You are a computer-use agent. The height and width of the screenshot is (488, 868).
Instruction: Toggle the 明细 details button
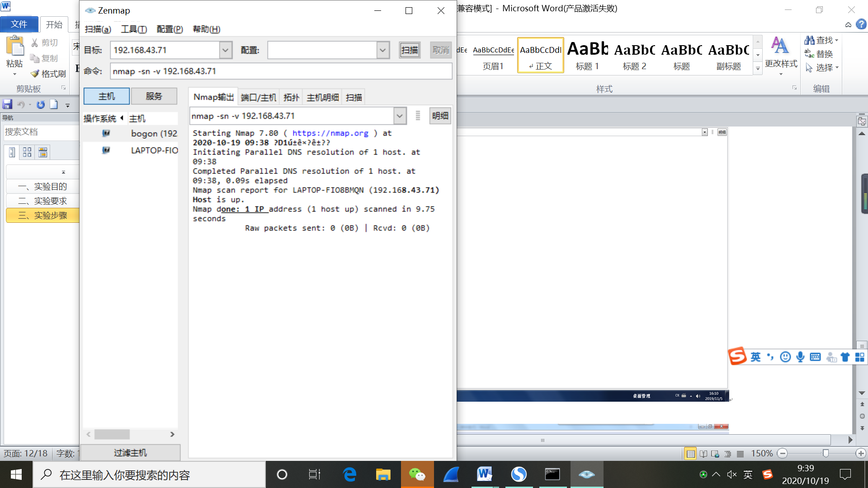[440, 116]
